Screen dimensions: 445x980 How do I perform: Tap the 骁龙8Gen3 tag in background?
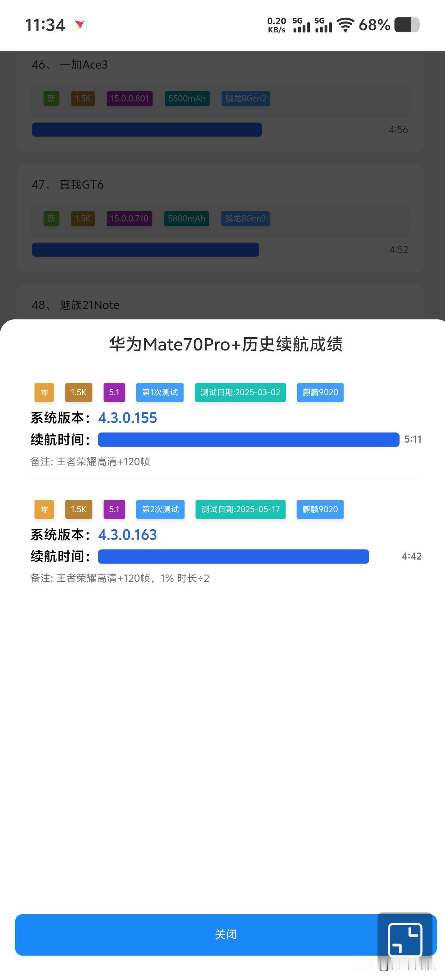tap(245, 219)
